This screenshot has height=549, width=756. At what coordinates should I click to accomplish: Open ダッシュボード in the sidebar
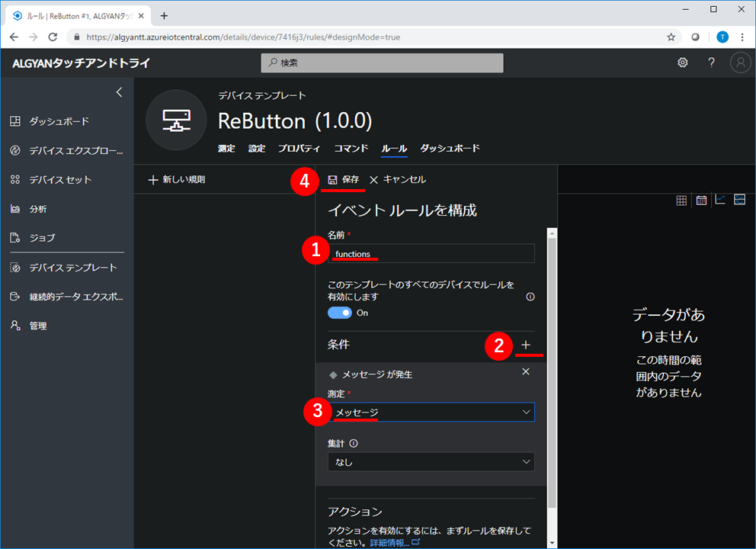(x=50, y=121)
